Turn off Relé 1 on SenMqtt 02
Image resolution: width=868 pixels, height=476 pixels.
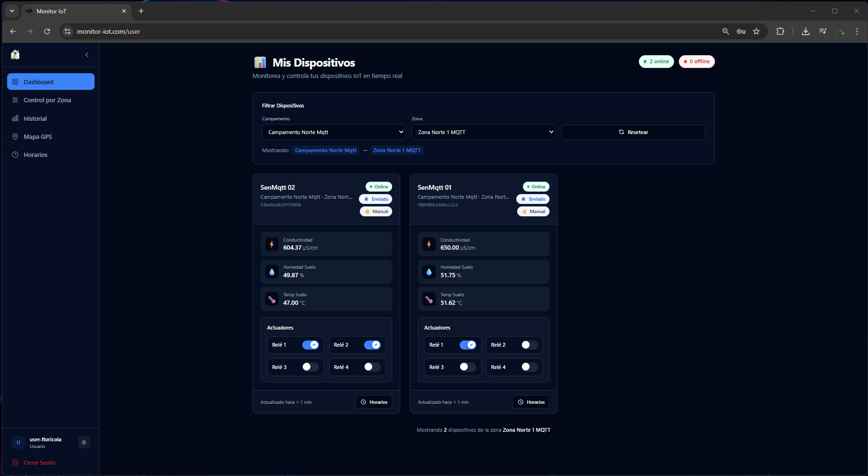pyautogui.click(x=310, y=345)
